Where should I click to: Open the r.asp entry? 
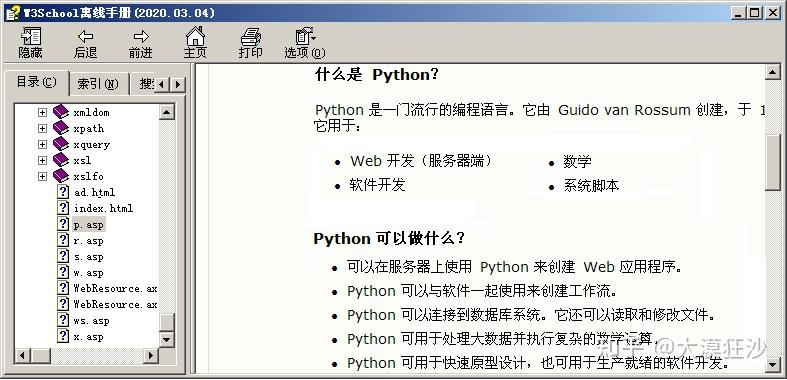[88, 241]
